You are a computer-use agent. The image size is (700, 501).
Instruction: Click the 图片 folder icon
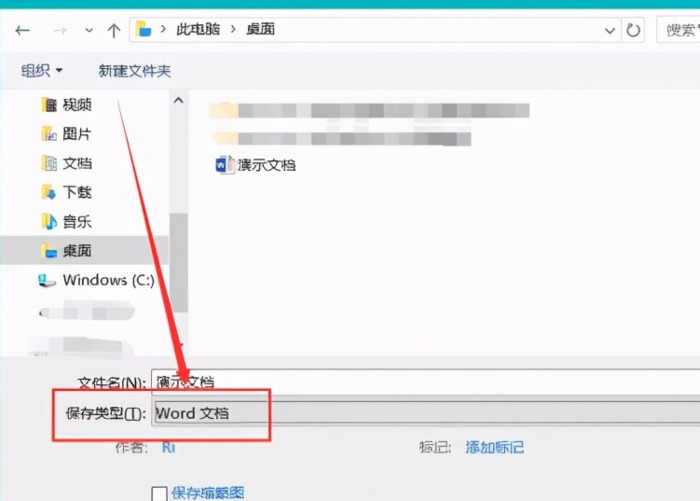(49, 134)
